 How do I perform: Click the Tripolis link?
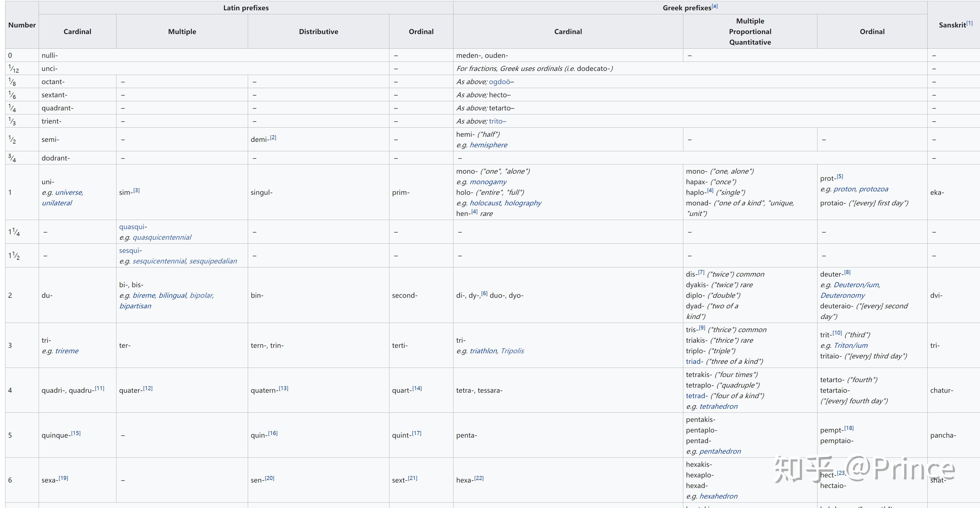512,351
